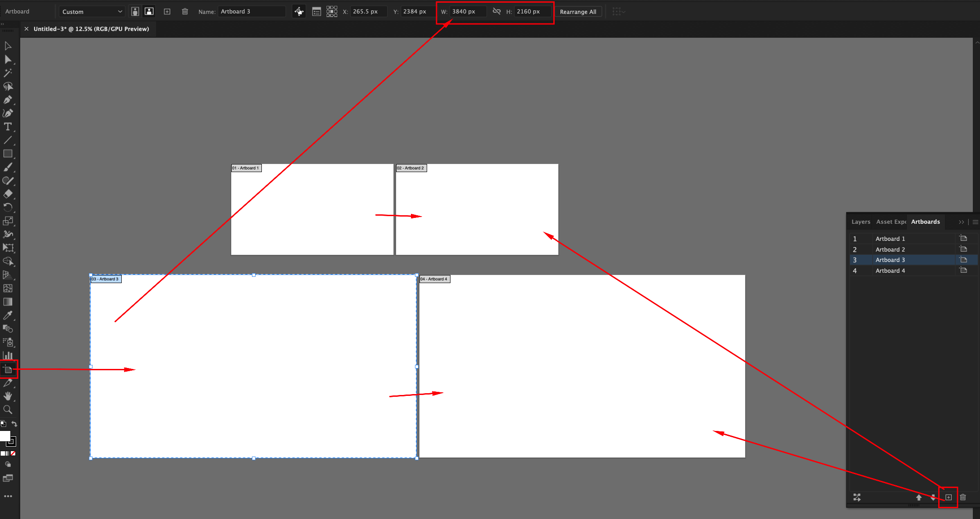Delete the artboard using the trash icon

pyautogui.click(x=185, y=11)
